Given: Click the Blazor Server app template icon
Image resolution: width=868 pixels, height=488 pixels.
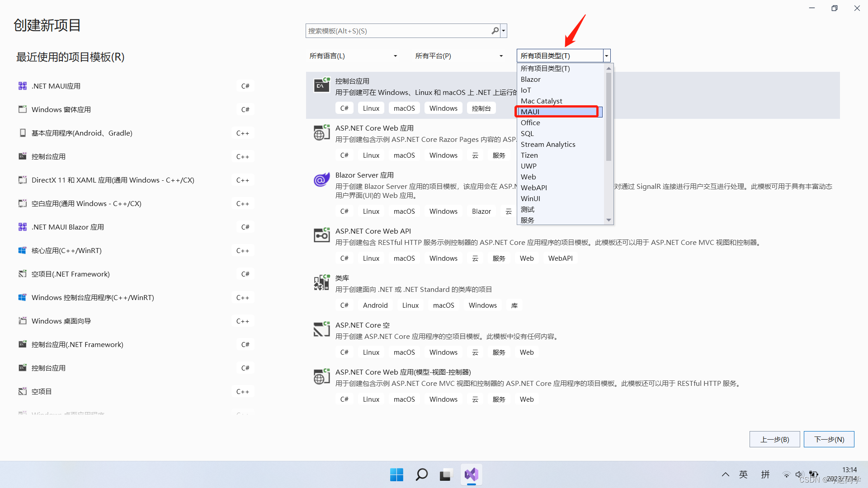Looking at the screenshot, I should click(x=321, y=179).
